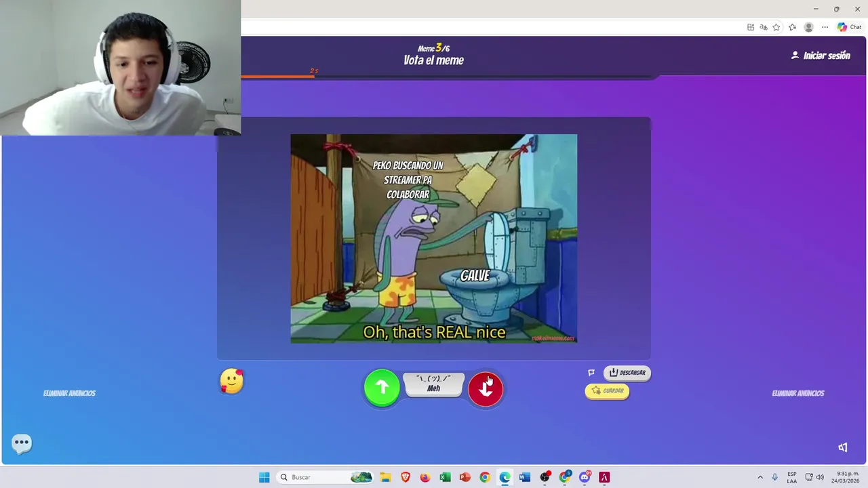
Task: Downvote the meme with red arrow
Action: [486, 389]
